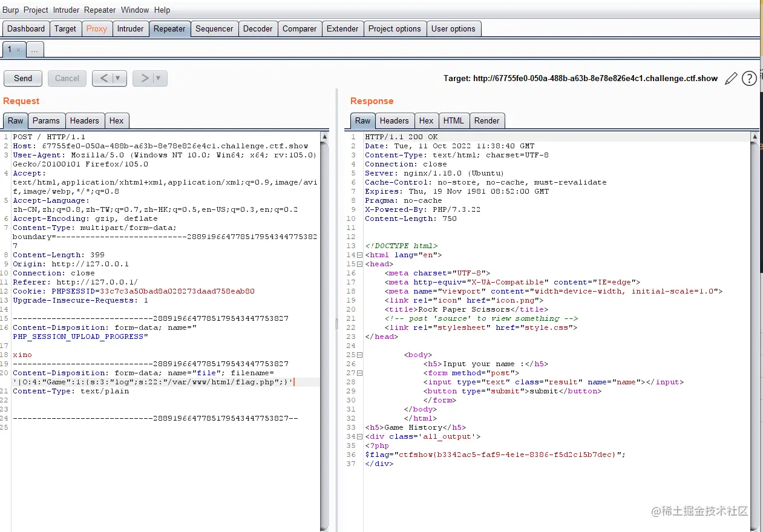Switch to the Dashboard tab
The width and height of the screenshot is (763, 532).
pyautogui.click(x=26, y=29)
